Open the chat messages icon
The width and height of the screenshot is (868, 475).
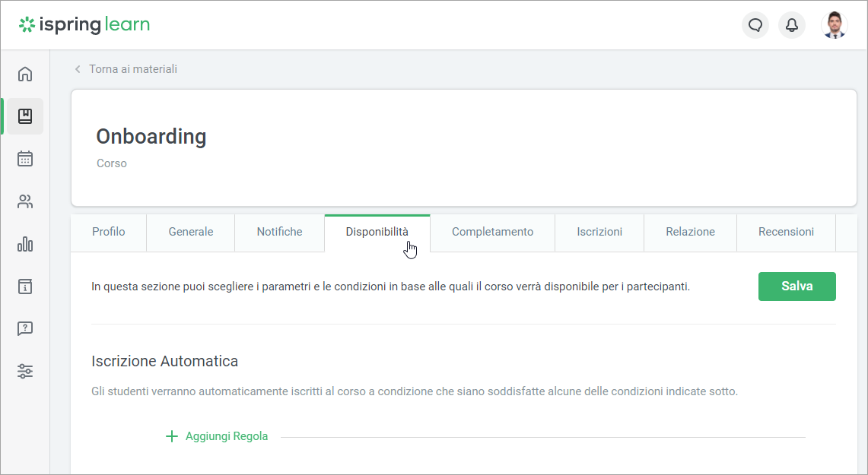pos(755,25)
